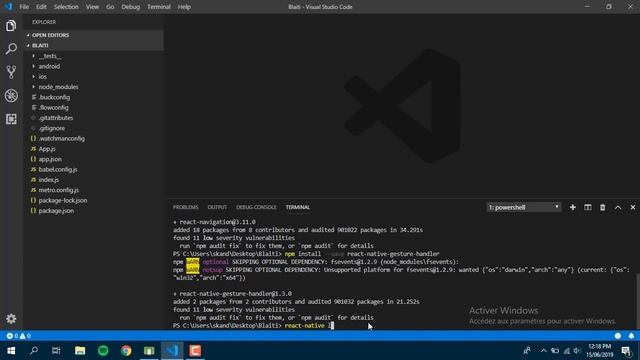Viewport: 640px width, 360px height.
Task: Switch to the PROBLEMS tab
Action: click(185, 207)
